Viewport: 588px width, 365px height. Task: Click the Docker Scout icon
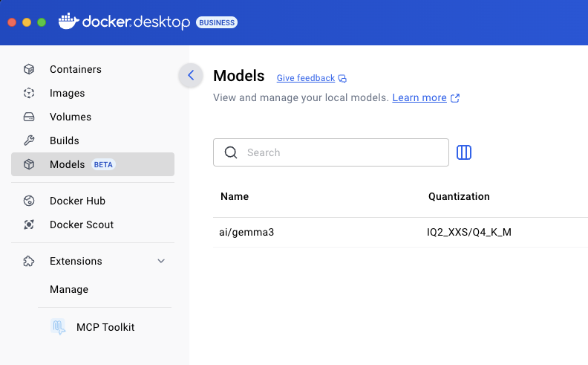point(29,225)
